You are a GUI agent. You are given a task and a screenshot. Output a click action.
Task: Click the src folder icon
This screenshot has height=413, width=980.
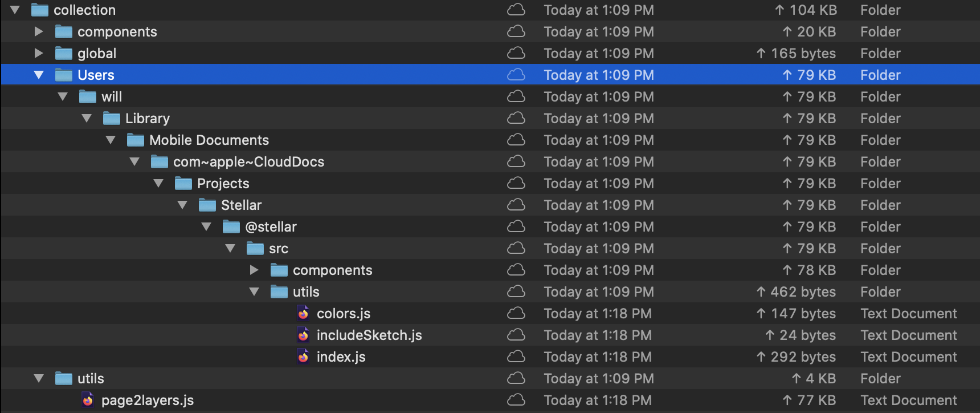pos(255,248)
